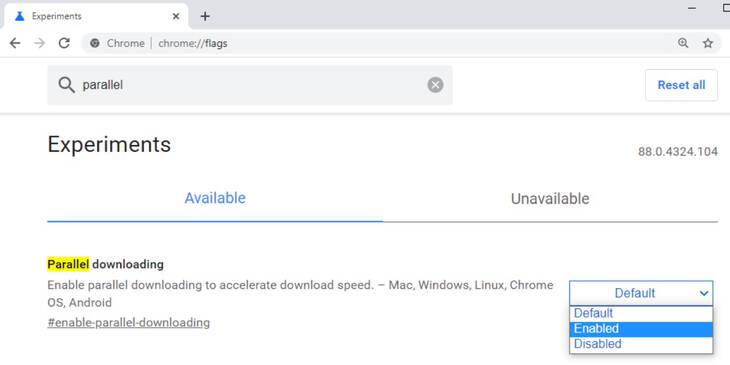Click the zoom magnifier icon in address bar
730x365 pixels.
pos(683,43)
